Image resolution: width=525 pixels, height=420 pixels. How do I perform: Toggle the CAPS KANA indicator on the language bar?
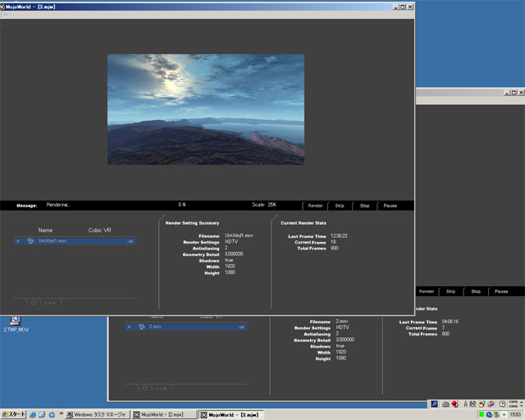tap(513, 404)
